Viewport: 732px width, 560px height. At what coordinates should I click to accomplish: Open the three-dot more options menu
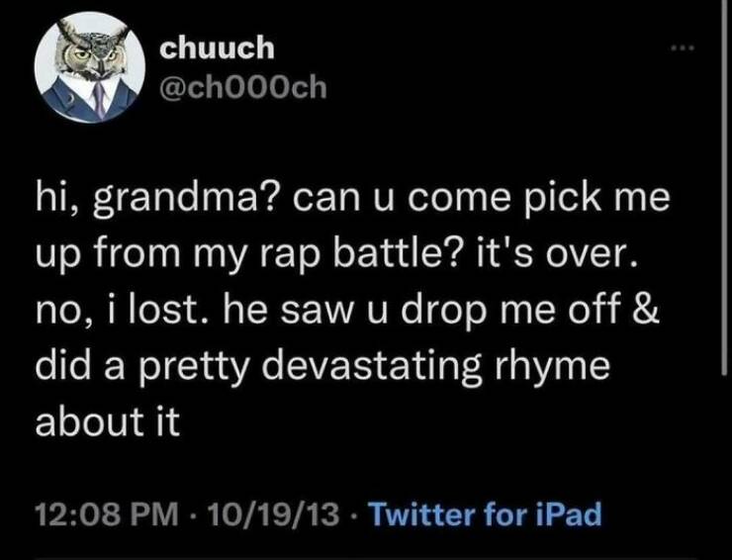(681, 47)
